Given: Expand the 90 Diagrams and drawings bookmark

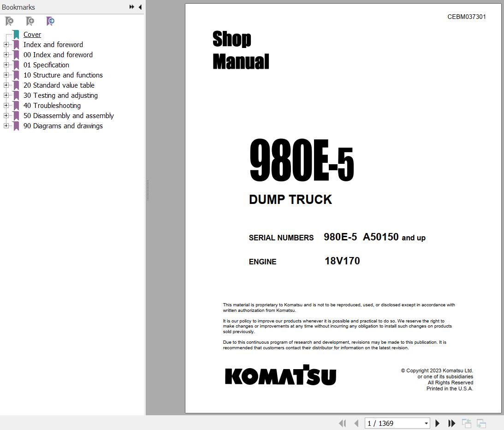Looking at the screenshot, I should (x=6, y=126).
